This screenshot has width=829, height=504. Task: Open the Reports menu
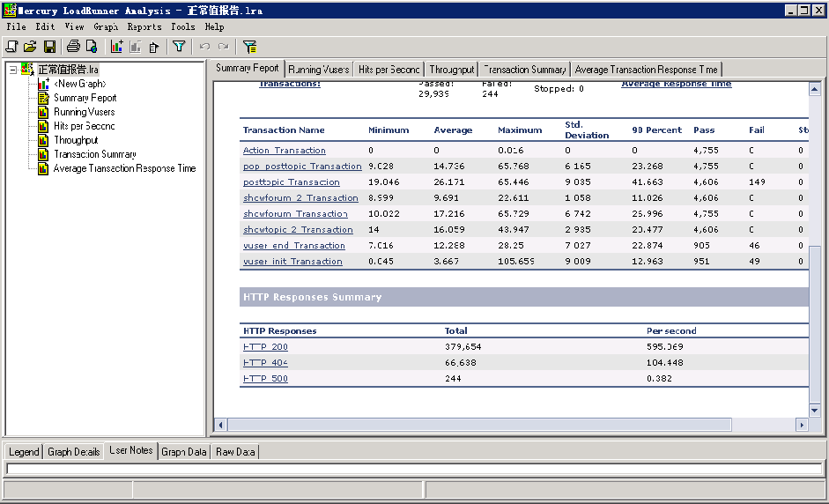144,26
